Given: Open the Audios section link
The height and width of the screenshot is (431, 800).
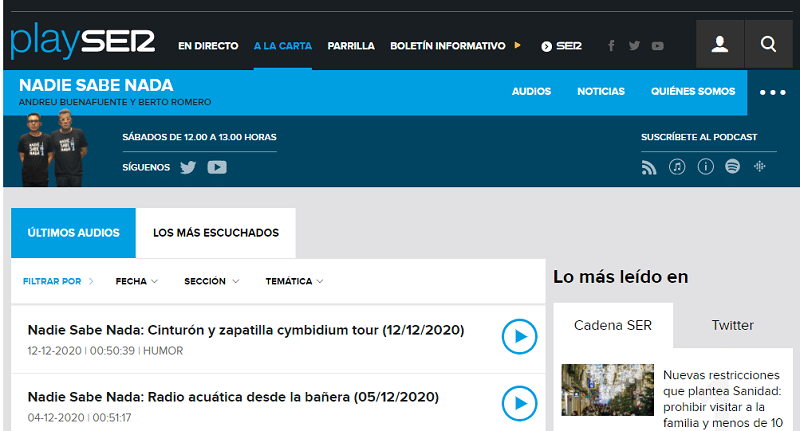Looking at the screenshot, I should coord(532,91).
